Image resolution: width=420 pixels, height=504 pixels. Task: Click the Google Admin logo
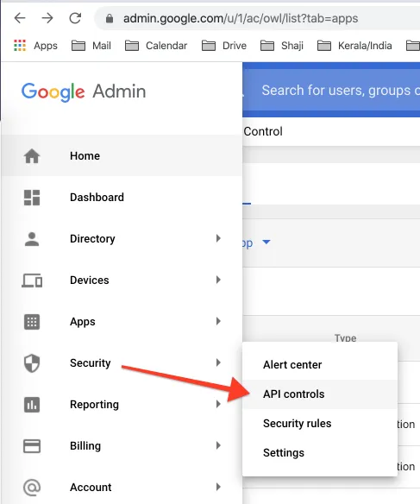84,91
